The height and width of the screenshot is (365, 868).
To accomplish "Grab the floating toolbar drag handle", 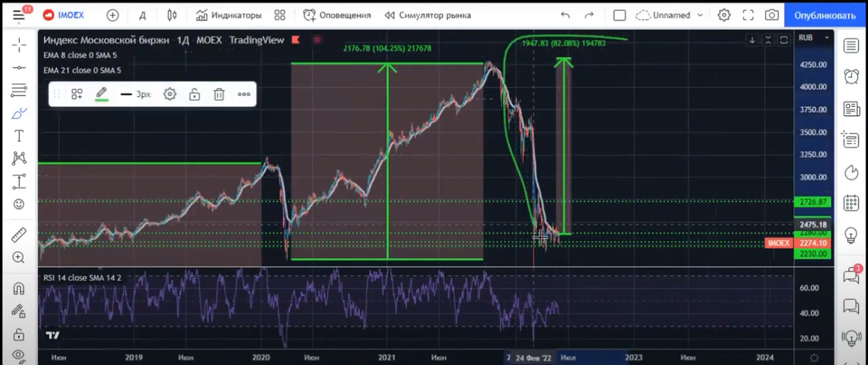I will coord(56,94).
